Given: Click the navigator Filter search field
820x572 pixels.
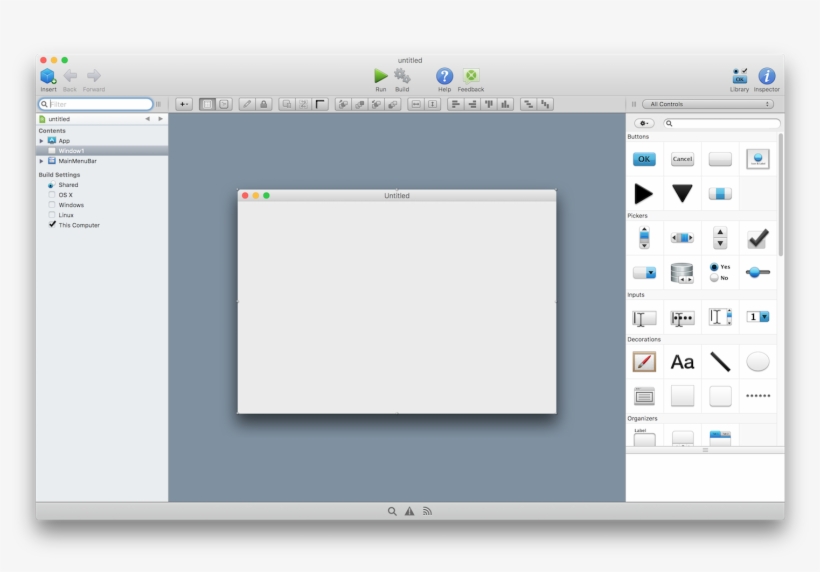Looking at the screenshot, I should pos(98,104).
